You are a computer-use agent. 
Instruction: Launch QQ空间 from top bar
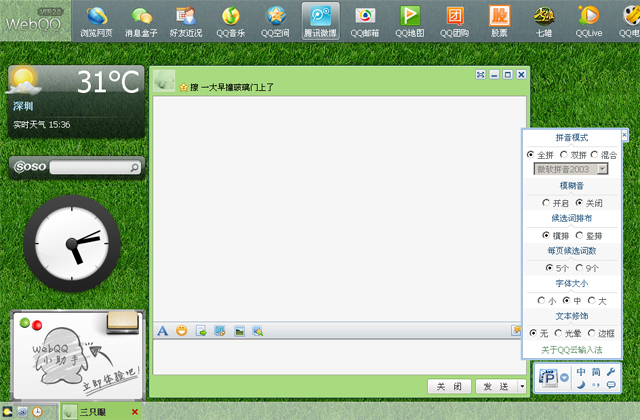click(x=276, y=21)
